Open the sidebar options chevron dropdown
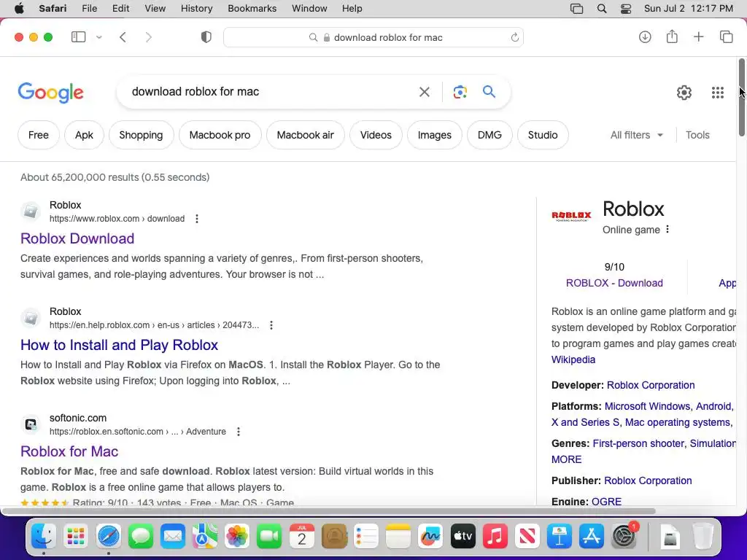Screen dimensions: 747x560 tap(99, 37)
